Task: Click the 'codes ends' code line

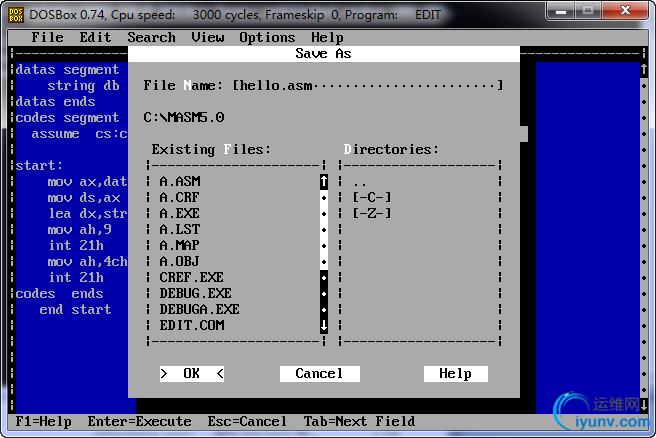Action: pyautogui.click(x=59, y=294)
